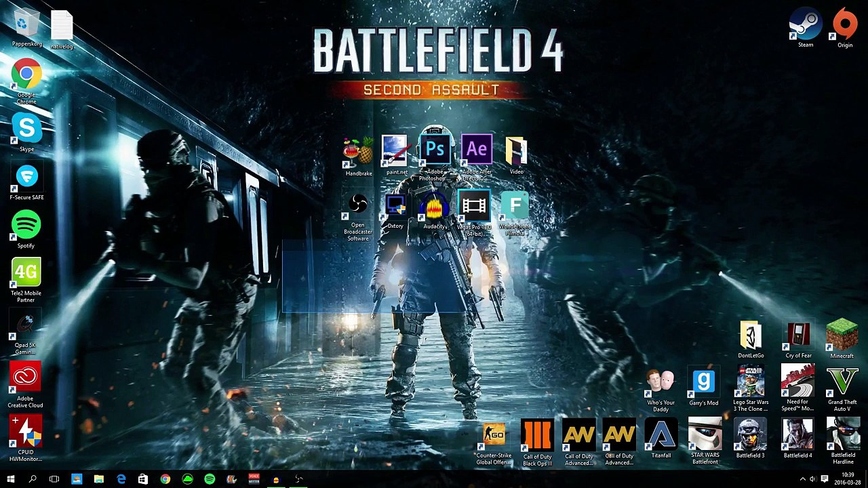This screenshot has height=488, width=868.
Task: Open the Origin desktop shortcut
Action: 845,28
